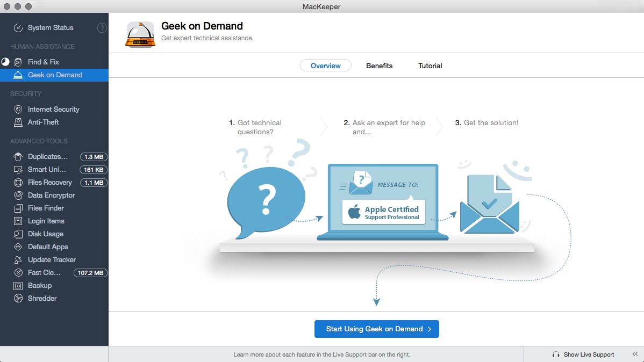Click the Files Finder icon

(18, 208)
